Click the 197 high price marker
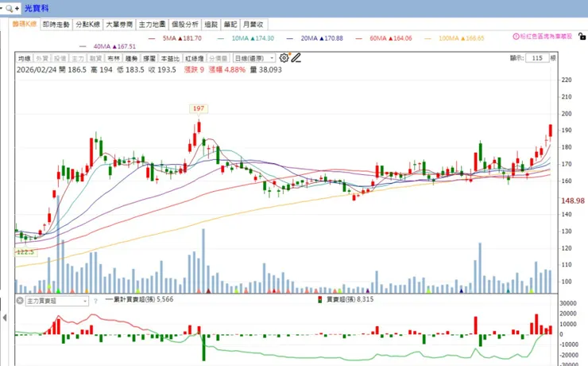 click(x=199, y=108)
